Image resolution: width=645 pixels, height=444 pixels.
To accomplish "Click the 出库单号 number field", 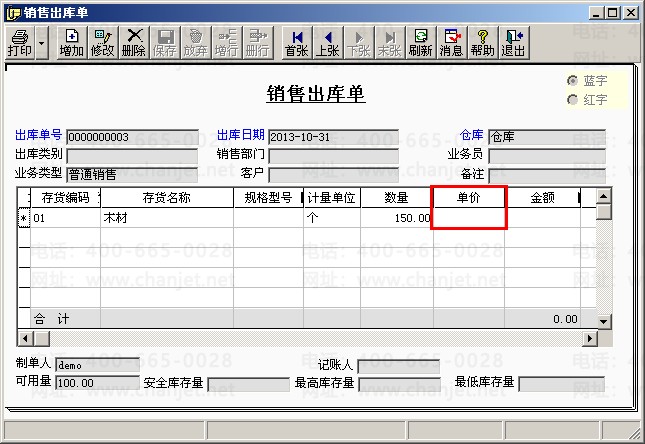I will click(132, 137).
